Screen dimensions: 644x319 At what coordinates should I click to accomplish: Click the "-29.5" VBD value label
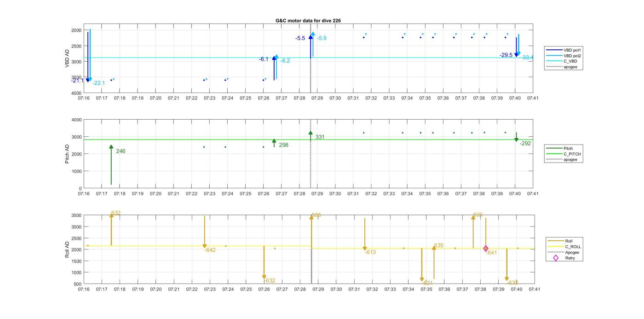tap(506, 55)
